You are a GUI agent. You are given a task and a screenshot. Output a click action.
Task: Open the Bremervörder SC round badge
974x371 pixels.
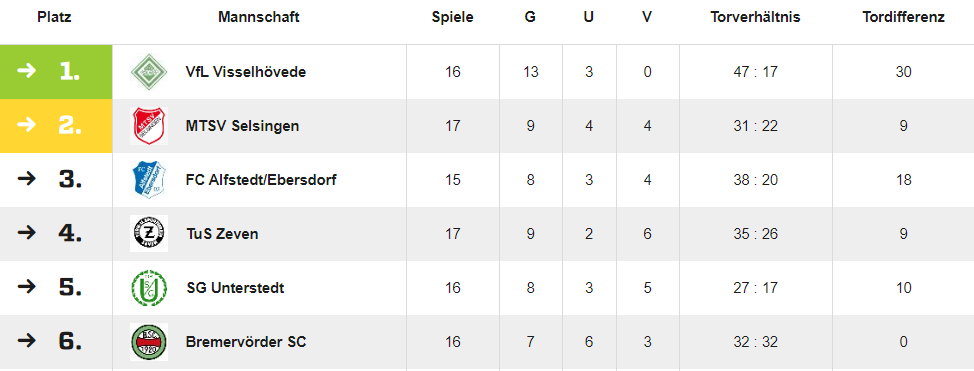pyautogui.click(x=149, y=342)
